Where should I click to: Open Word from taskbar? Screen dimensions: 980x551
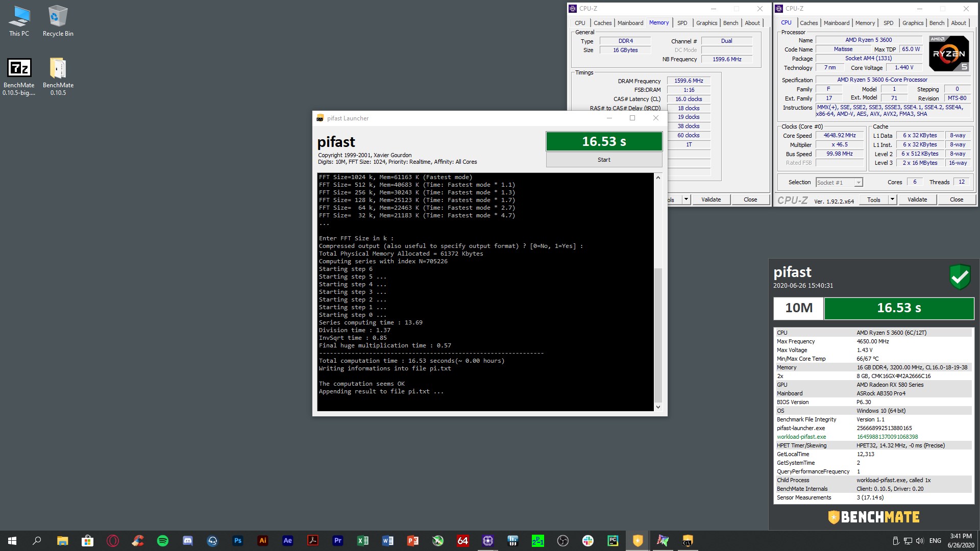click(x=387, y=541)
